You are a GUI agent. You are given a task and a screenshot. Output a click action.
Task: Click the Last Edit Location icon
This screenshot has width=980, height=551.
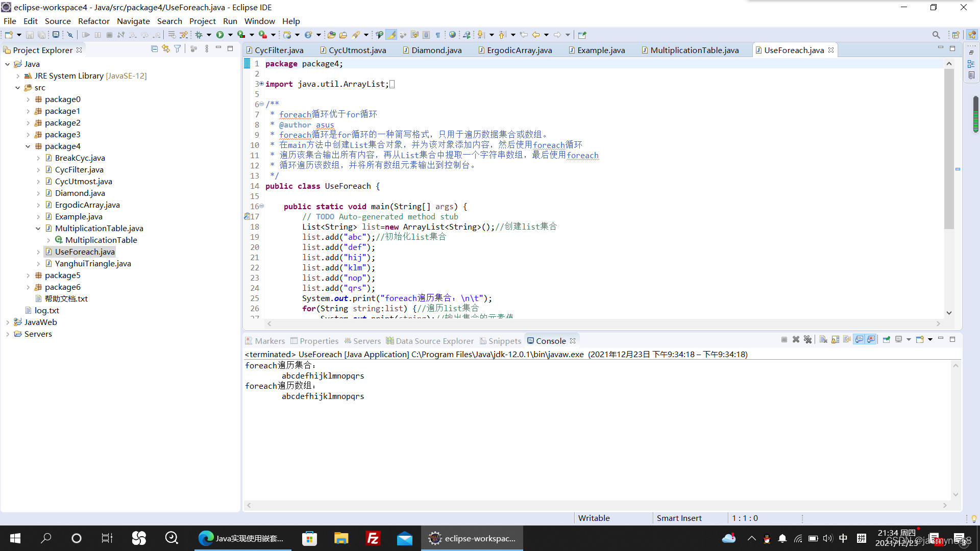point(524,35)
